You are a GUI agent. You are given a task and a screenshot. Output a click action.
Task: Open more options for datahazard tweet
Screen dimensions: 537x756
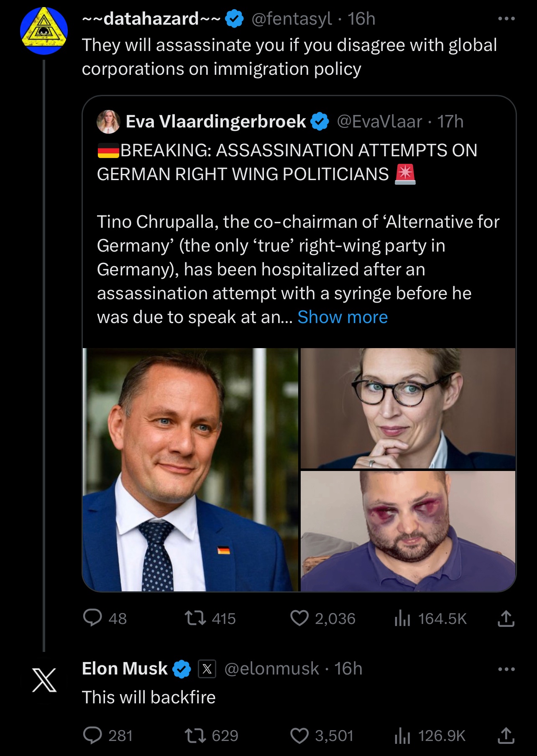point(506,19)
